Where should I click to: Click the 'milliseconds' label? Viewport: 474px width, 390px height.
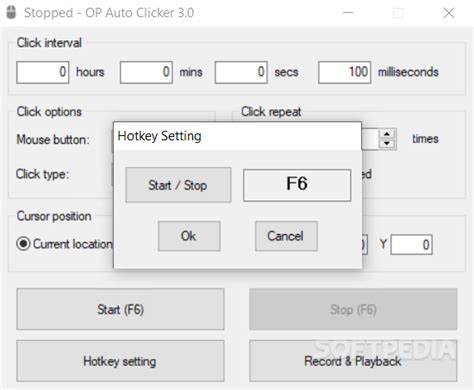pos(408,72)
